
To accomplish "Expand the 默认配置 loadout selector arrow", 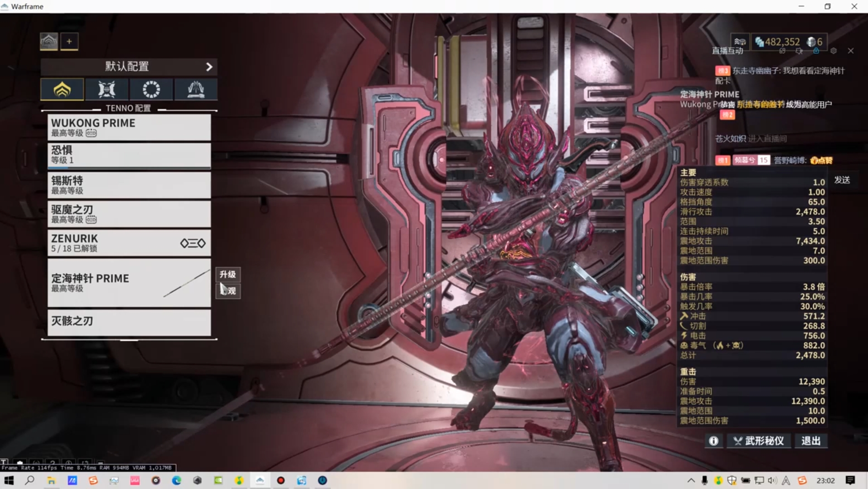I will [209, 67].
